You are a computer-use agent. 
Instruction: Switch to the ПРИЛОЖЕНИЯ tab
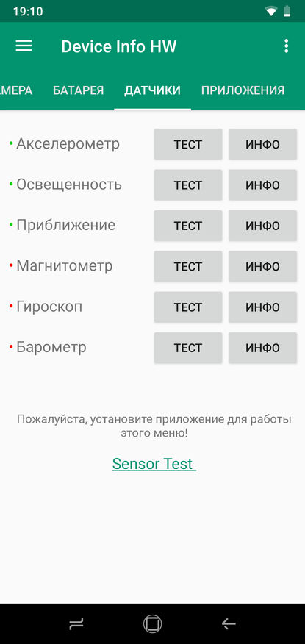(x=243, y=90)
